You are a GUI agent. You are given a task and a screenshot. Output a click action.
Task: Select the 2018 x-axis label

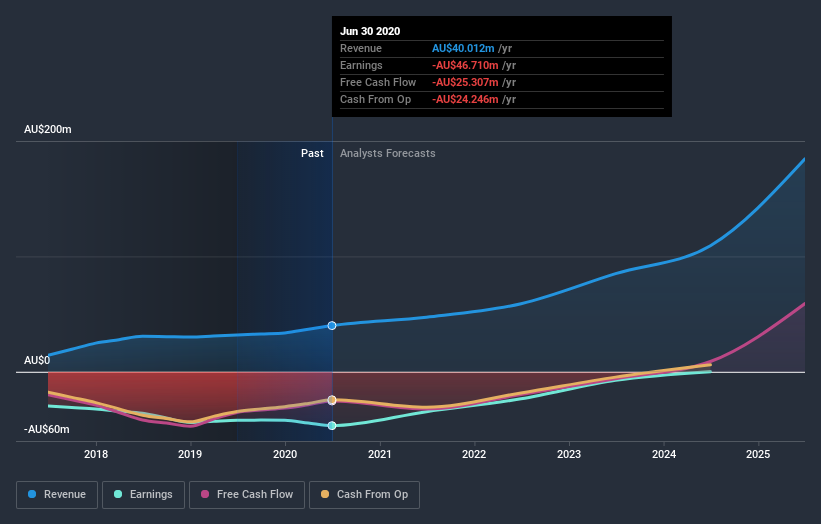coord(96,454)
